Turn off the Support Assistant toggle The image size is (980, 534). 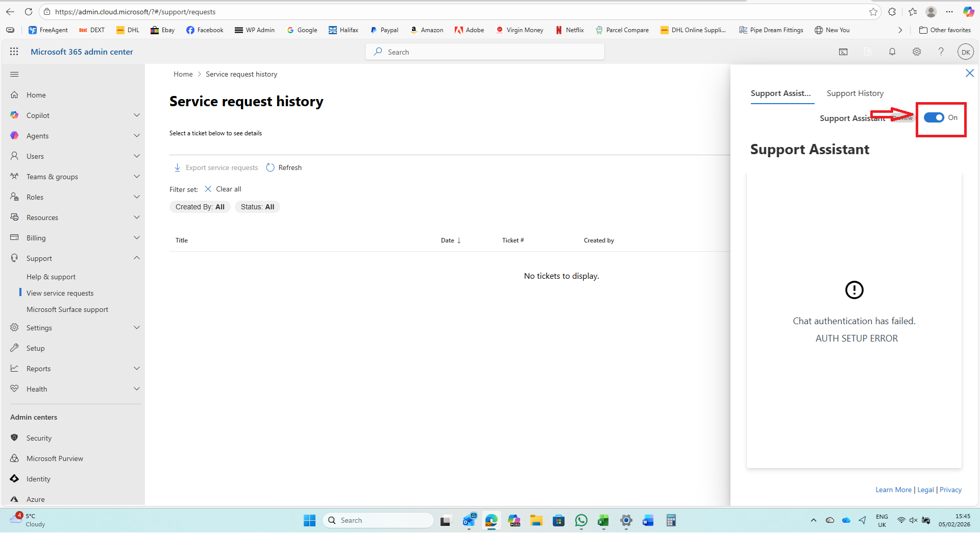point(934,117)
